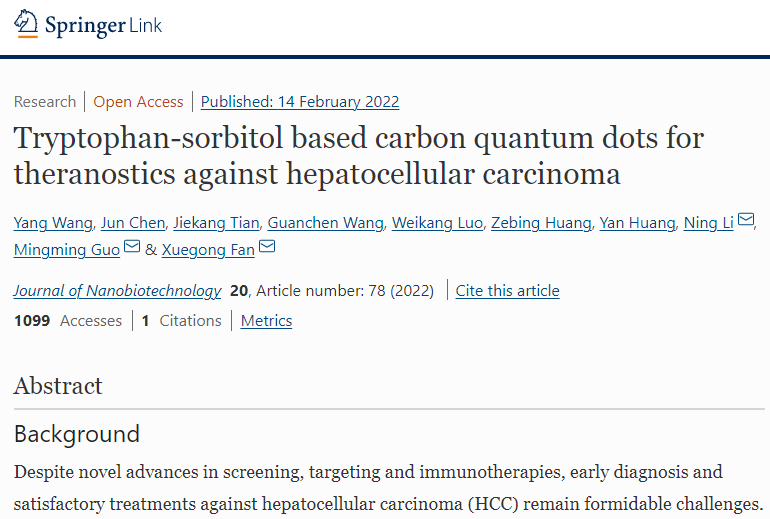This screenshot has width=770, height=519.
Task: Click the Published: 14 February 2022 link
Action: pos(300,101)
